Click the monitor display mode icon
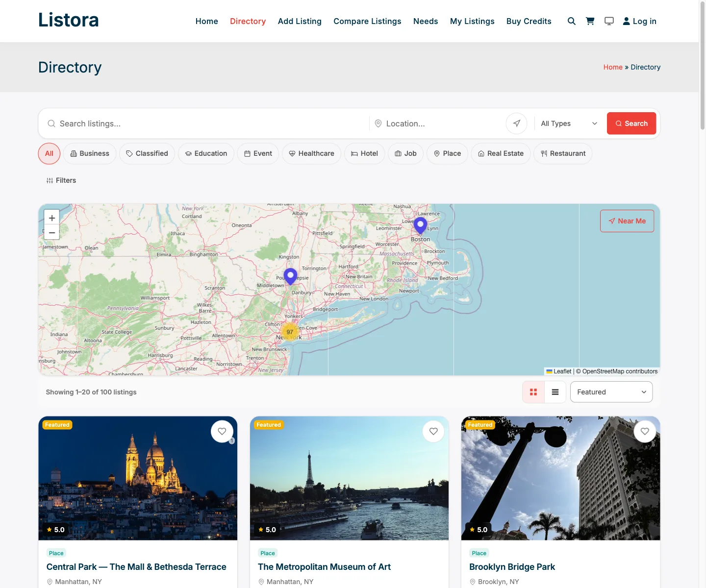The height and width of the screenshot is (588, 706). point(609,21)
